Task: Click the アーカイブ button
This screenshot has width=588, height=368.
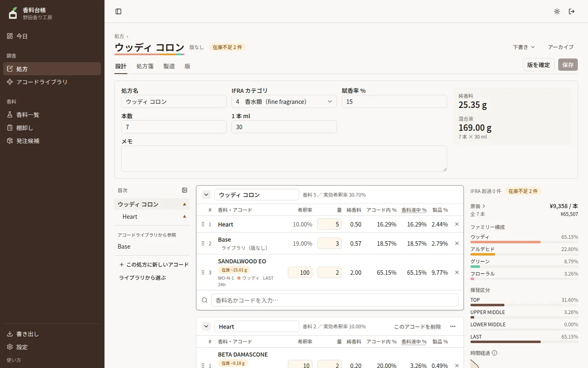Action: tap(561, 47)
